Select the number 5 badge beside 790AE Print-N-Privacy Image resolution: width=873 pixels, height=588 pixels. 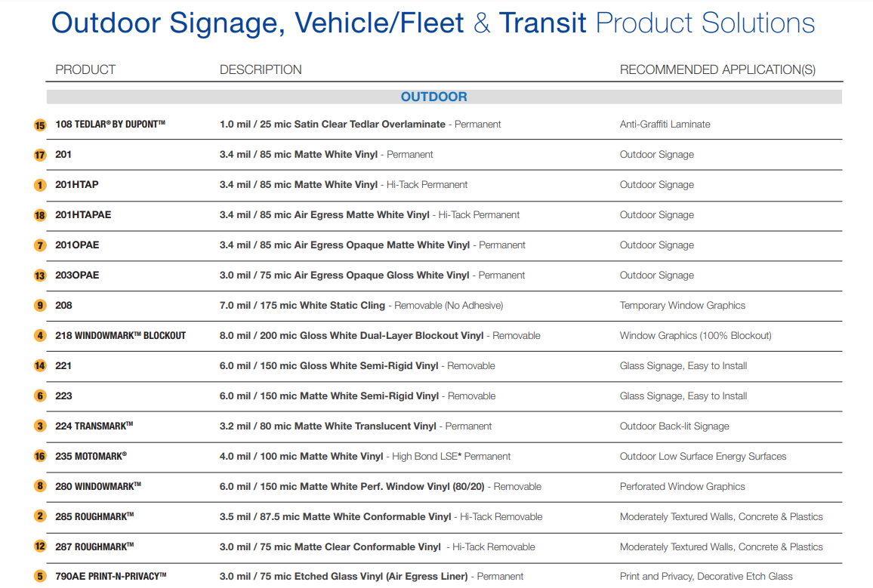[40, 577]
